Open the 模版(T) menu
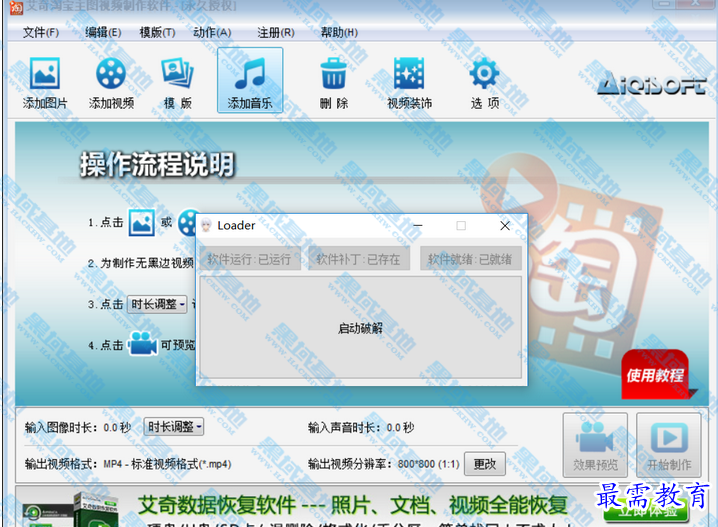This screenshot has height=527, width=718. point(157,33)
